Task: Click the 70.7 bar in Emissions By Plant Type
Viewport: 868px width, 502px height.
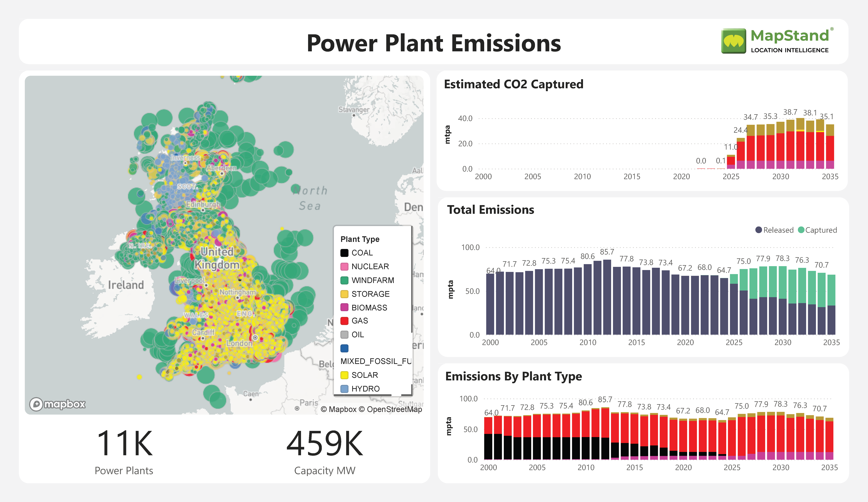Action: pos(820,438)
